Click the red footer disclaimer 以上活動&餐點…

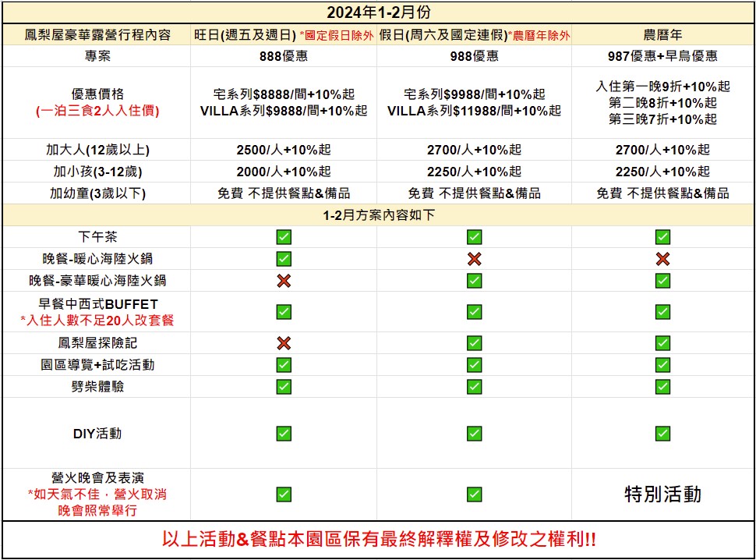pos(379,539)
